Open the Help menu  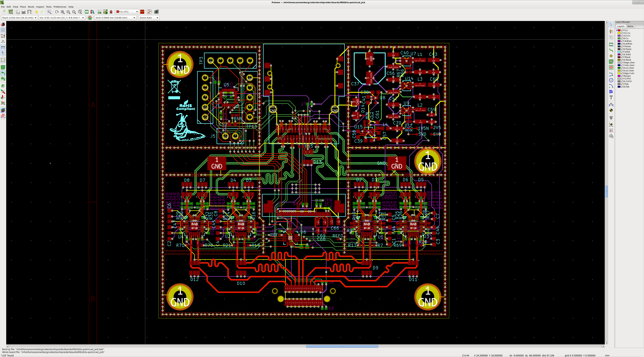[71, 7]
